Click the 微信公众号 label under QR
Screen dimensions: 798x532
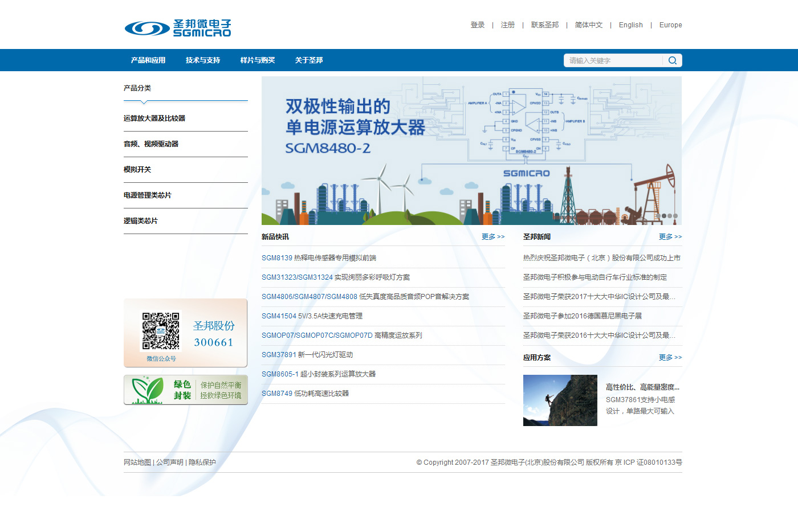coord(161,359)
